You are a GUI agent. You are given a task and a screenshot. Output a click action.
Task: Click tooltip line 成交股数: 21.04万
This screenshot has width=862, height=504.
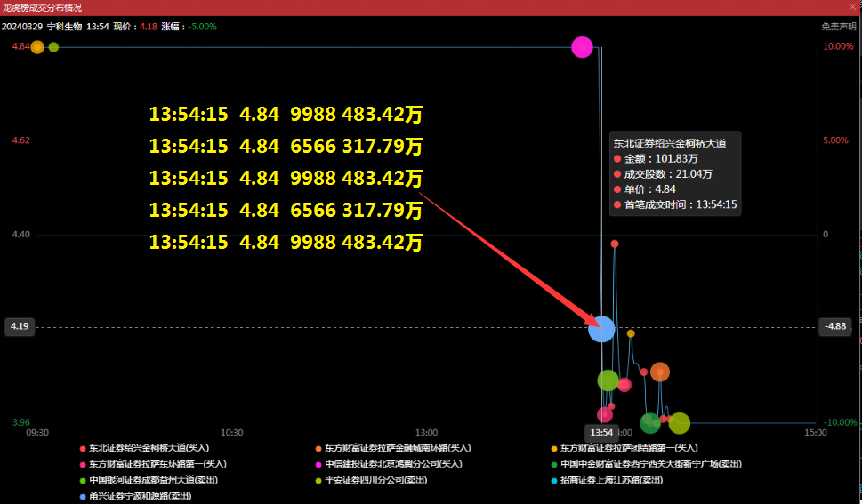click(x=663, y=174)
